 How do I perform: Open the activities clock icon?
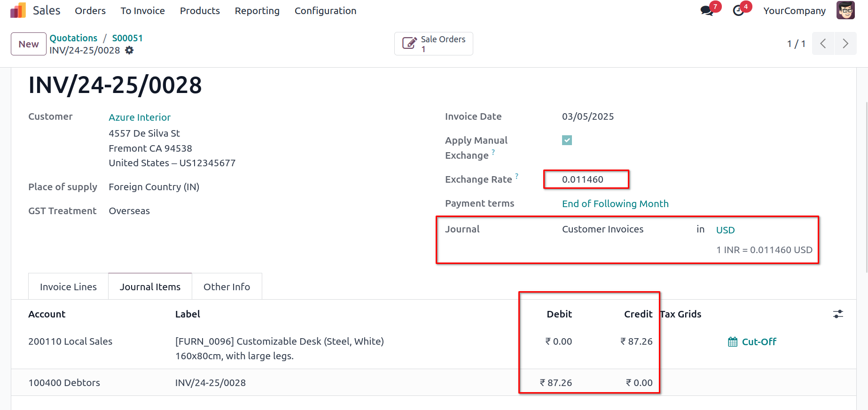(x=738, y=10)
